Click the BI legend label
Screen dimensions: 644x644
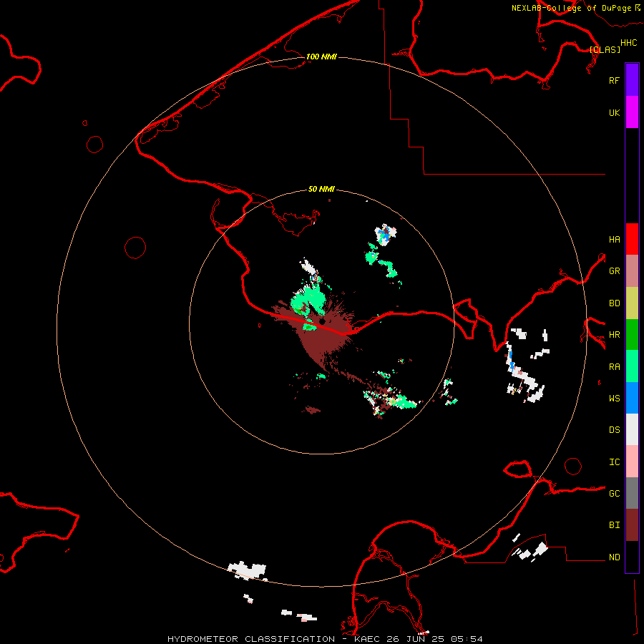point(614,525)
